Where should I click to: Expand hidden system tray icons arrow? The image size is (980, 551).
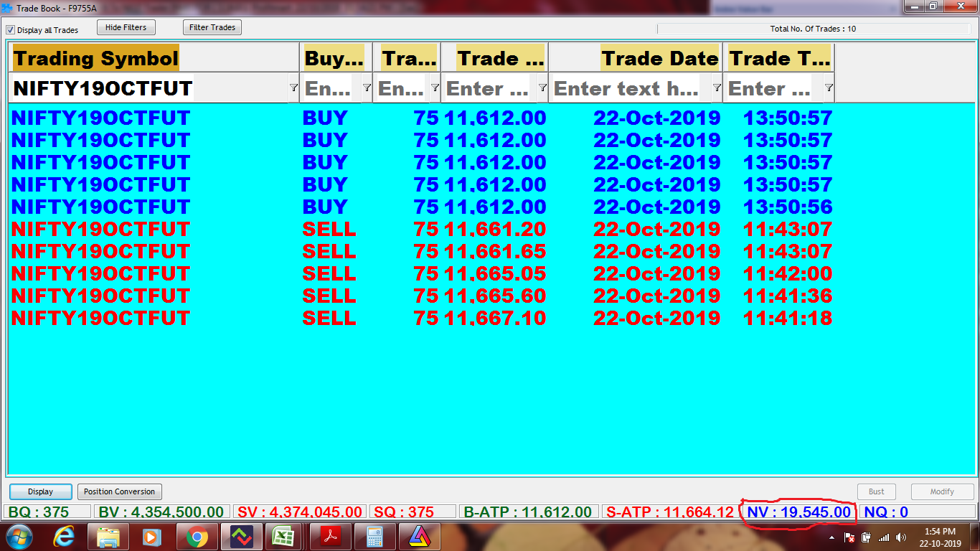(x=831, y=537)
